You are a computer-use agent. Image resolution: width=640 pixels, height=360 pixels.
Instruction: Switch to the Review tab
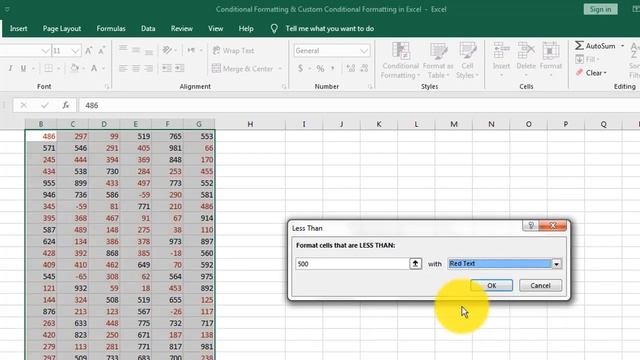click(x=182, y=29)
